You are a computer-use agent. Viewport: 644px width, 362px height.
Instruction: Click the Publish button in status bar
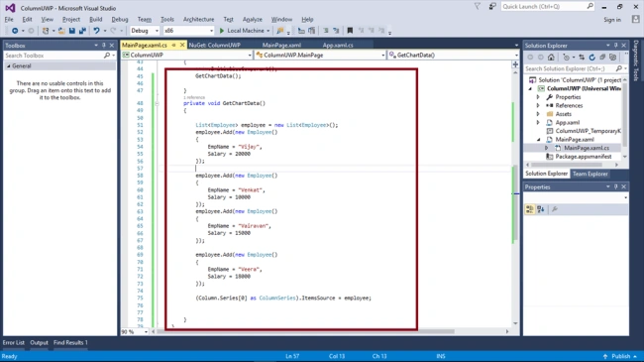(x=620, y=356)
